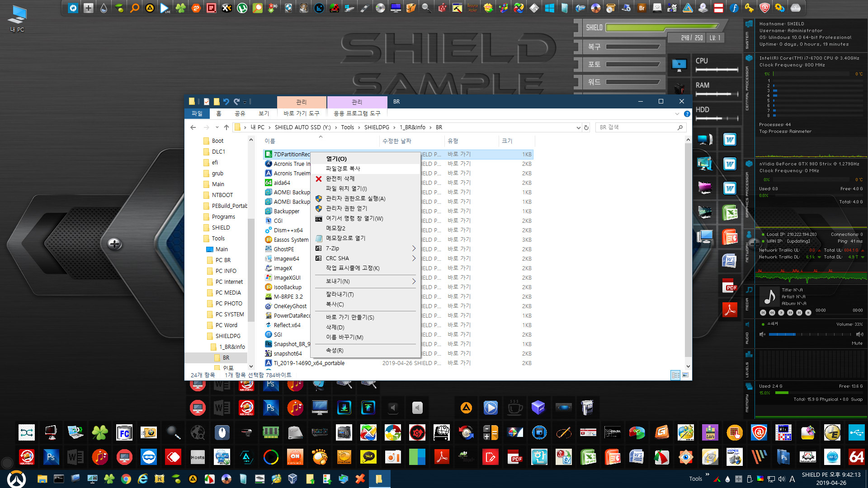Open the 파일 ribbon tab

197,114
